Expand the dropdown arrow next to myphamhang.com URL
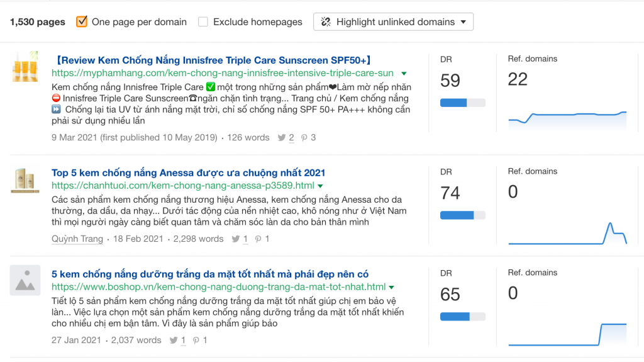 [x=404, y=74]
